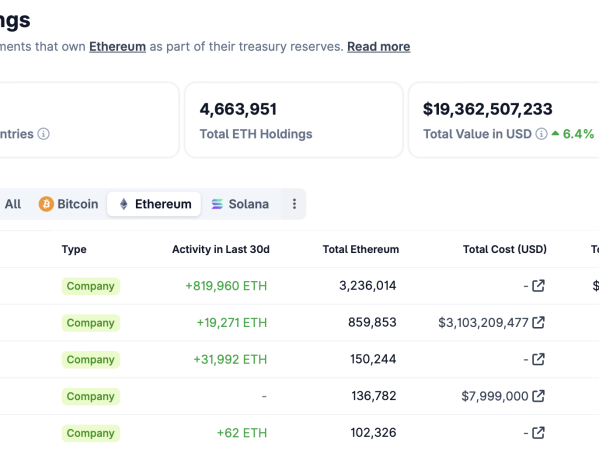Viewport: 599px width, 450px height.
Task: Sort by Type column header
Action: [x=74, y=249]
